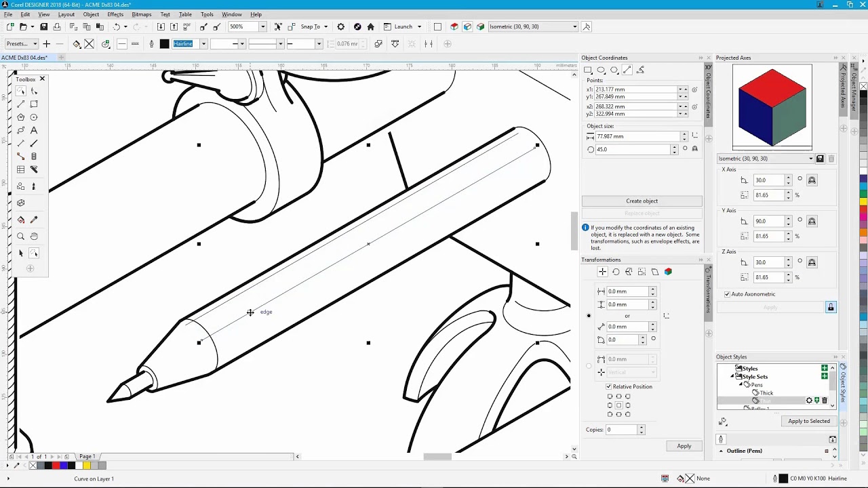Select the 2-point Line tool in Toolbox
Viewport: 868px width, 488px height.
coord(21,104)
